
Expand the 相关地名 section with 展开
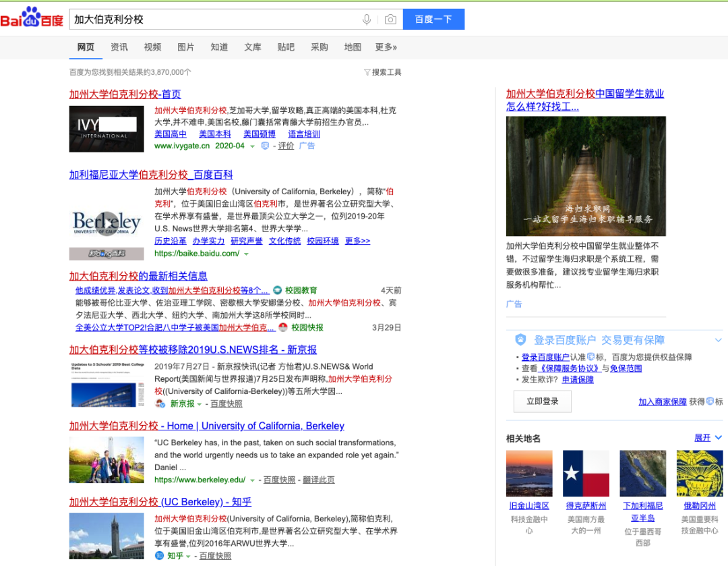708,438
